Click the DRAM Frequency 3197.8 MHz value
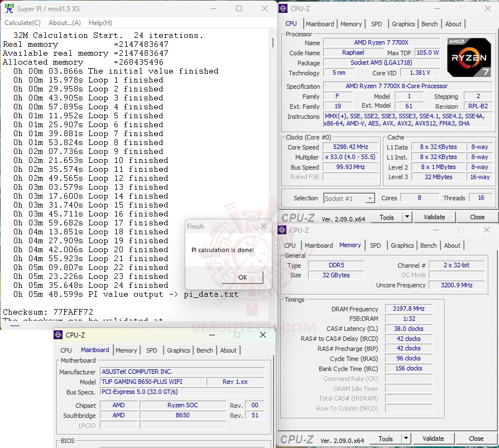The image size is (499, 448). [409, 309]
